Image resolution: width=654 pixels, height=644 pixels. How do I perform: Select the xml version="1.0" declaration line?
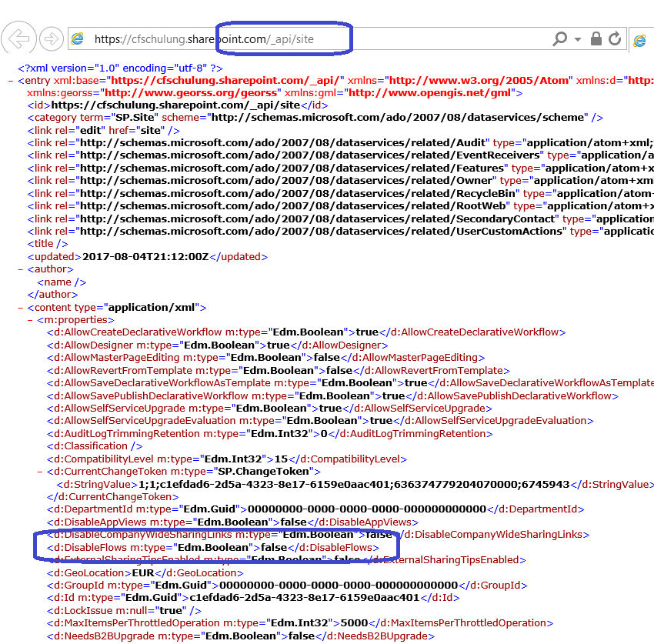tap(120, 68)
